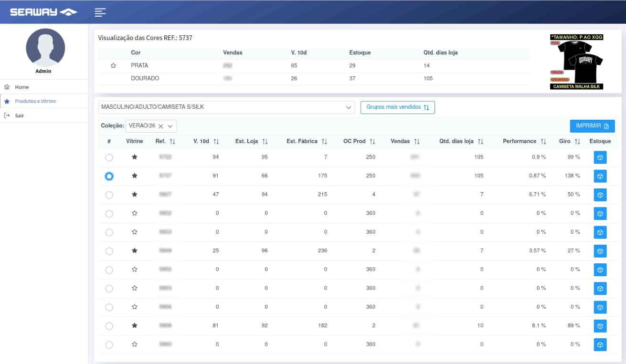Select the radio button in the last table row
Viewport: 626px width, 364px height.
point(109,344)
